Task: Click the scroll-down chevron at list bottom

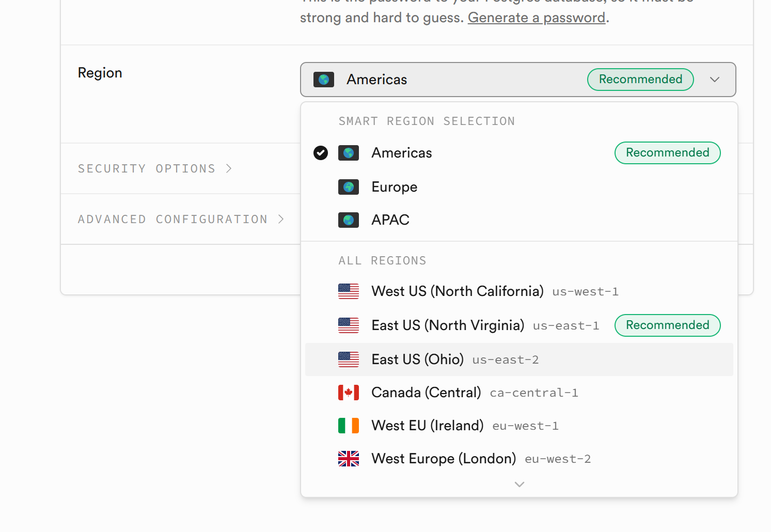Action: click(520, 484)
